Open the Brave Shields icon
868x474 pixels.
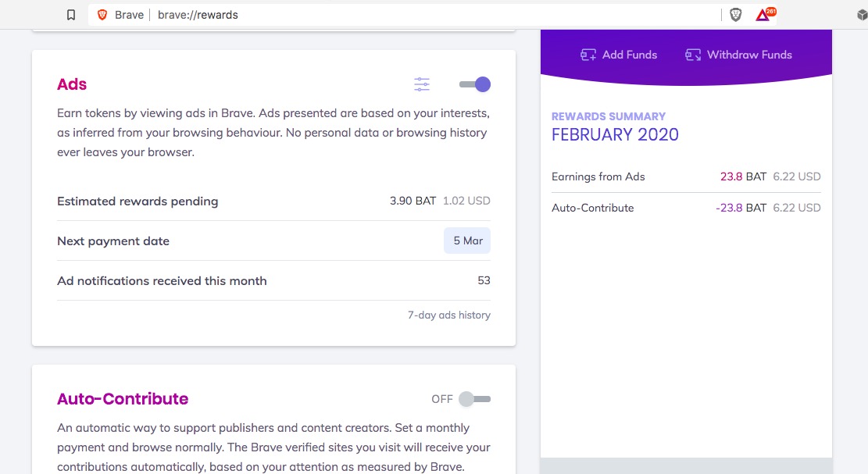(x=735, y=15)
